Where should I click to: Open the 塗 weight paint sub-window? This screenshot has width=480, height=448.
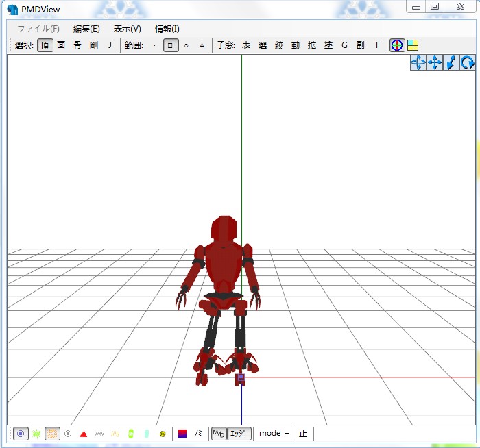click(x=328, y=45)
